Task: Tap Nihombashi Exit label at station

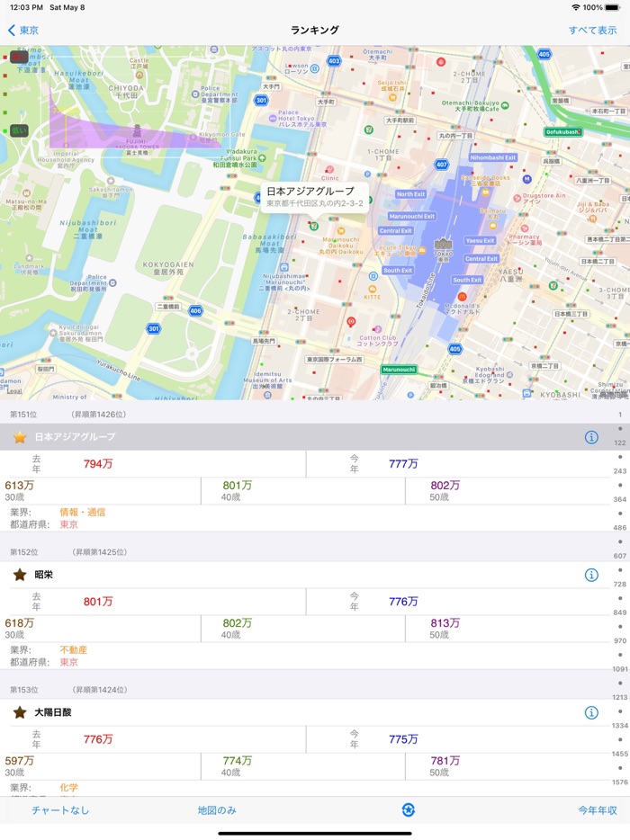Action: pos(492,157)
